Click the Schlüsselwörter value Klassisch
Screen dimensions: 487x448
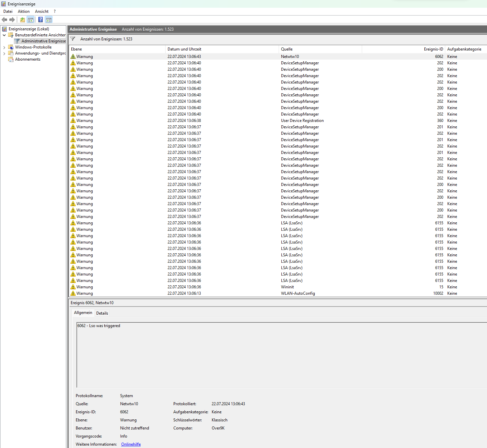click(219, 420)
